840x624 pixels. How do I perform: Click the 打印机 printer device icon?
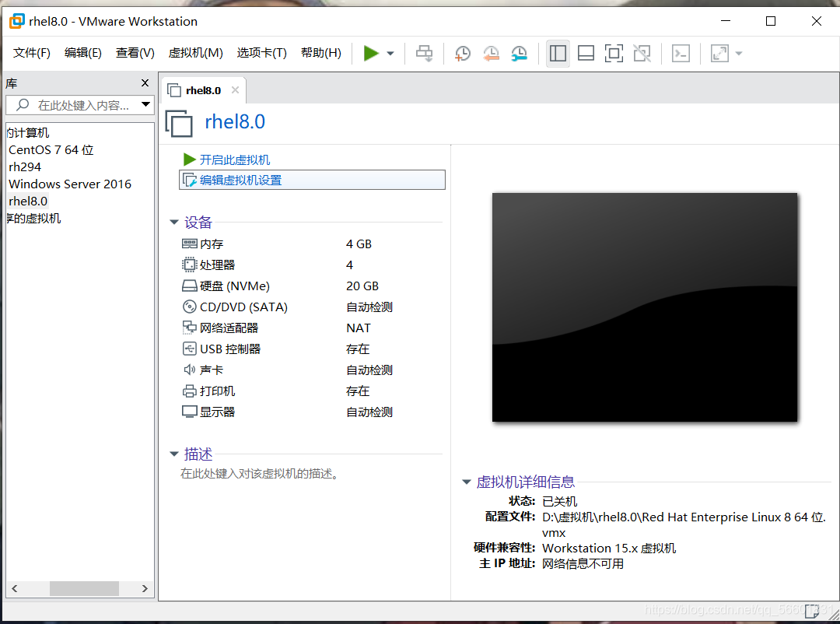pos(190,391)
